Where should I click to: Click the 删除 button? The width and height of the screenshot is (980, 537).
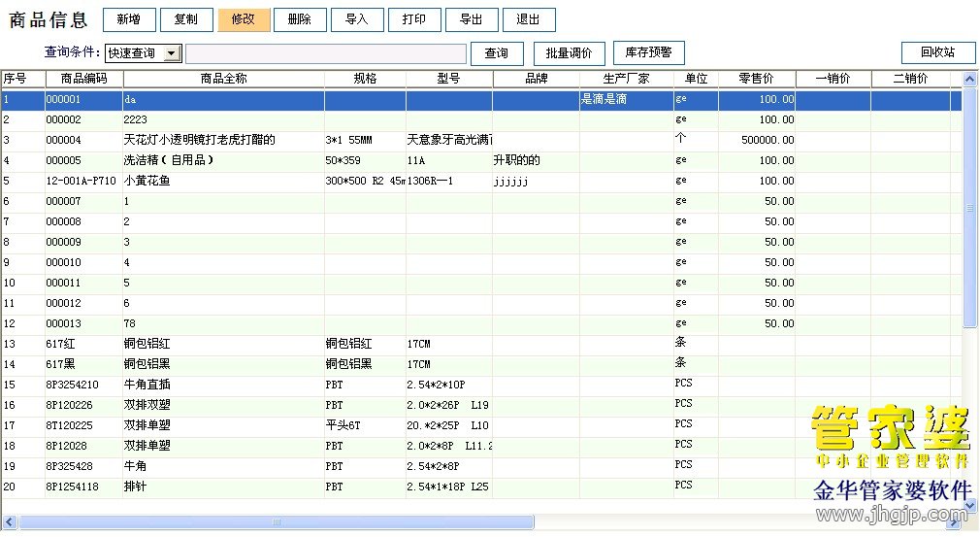tap(300, 20)
